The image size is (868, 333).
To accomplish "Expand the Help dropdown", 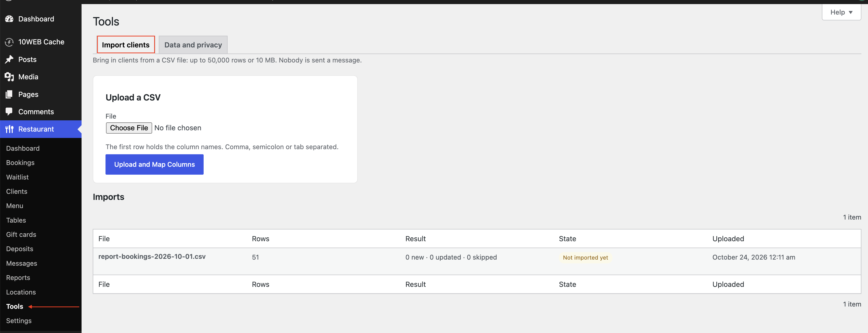I will coord(841,12).
